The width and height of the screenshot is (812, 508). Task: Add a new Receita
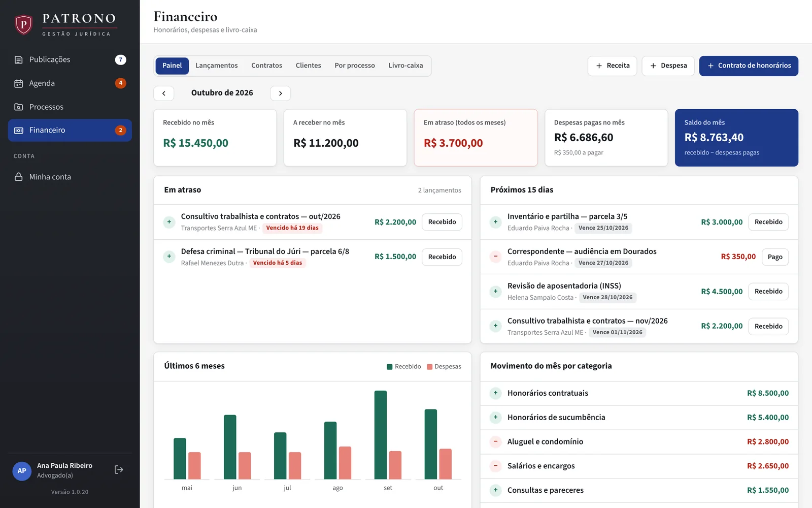[613, 66]
